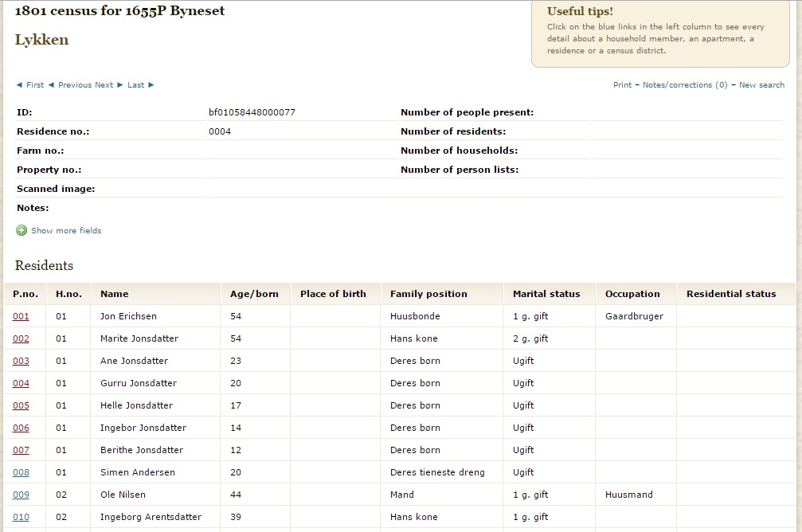Image resolution: width=802 pixels, height=532 pixels.
Task: Click the Age/born column header
Action: 254,294
